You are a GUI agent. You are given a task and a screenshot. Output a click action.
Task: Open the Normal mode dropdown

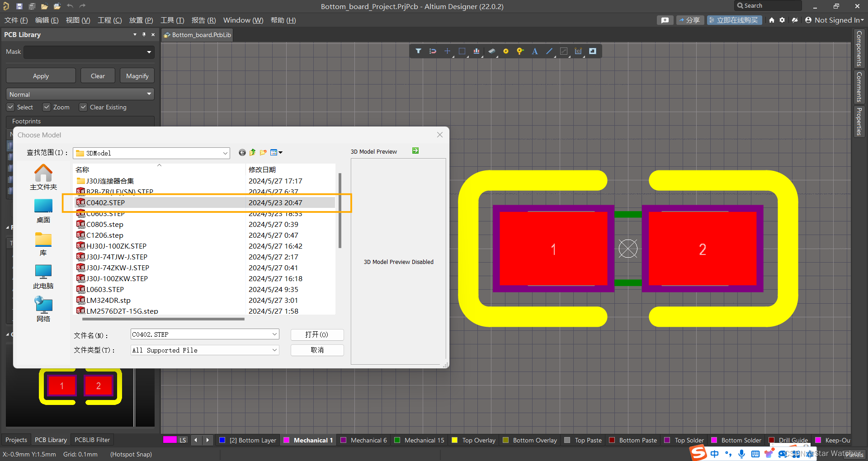click(80, 94)
